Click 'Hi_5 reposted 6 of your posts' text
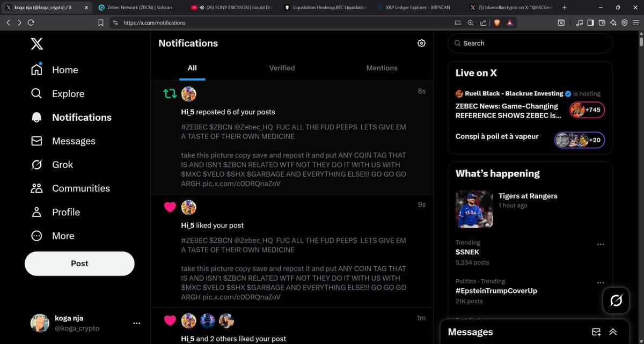The image size is (644, 344). coord(228,112)
